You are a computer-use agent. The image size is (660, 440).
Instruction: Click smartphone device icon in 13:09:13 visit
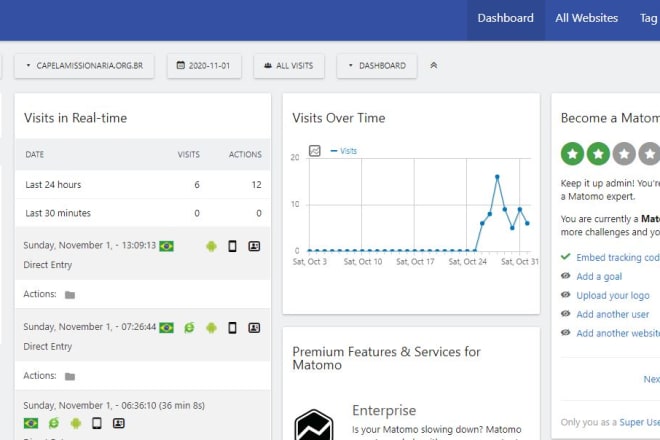pyautogui.click(x=232, y=246)
